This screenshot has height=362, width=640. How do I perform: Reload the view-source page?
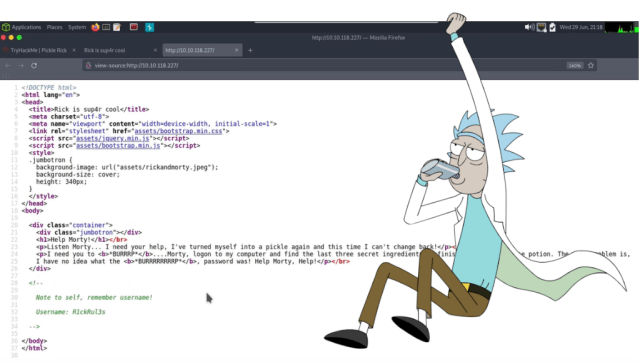(x=34, y=65)
